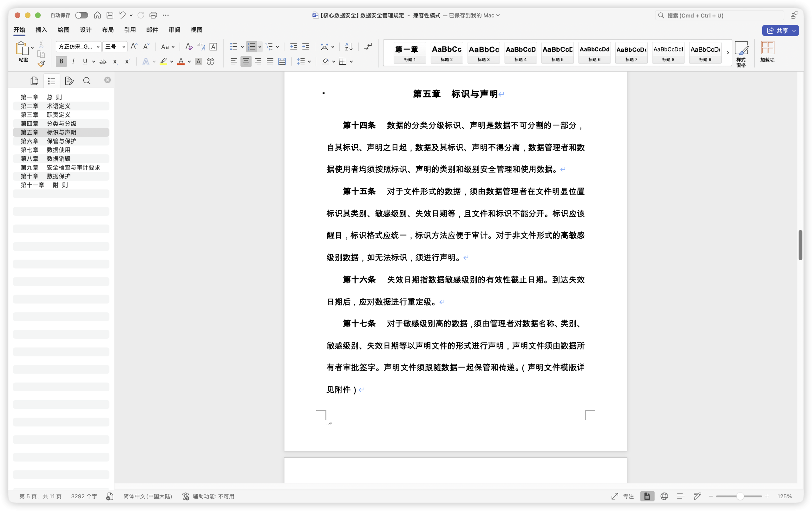The height and width of the screenshot is (511, 812).
Task: Toggle Bold formatting
Action: 61,62
